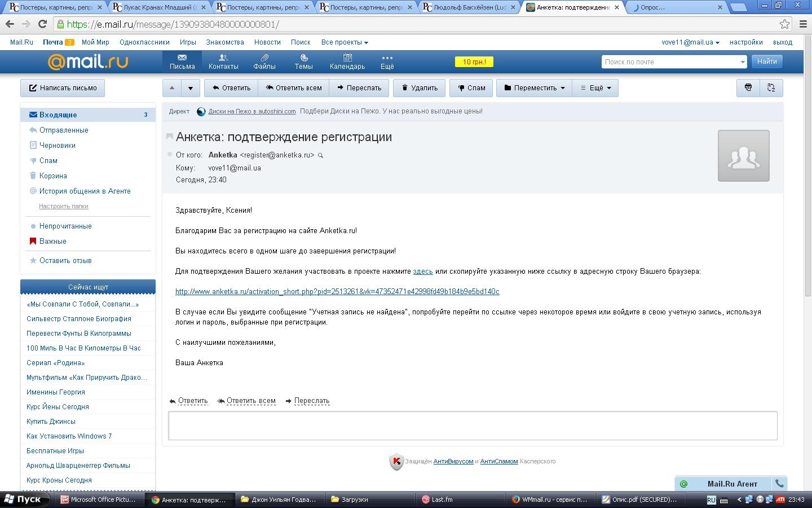Expand the toolbar Ещё dropdown
Image resolution: width=812 pixels, height=508 pixels.
tap(595, 87)
